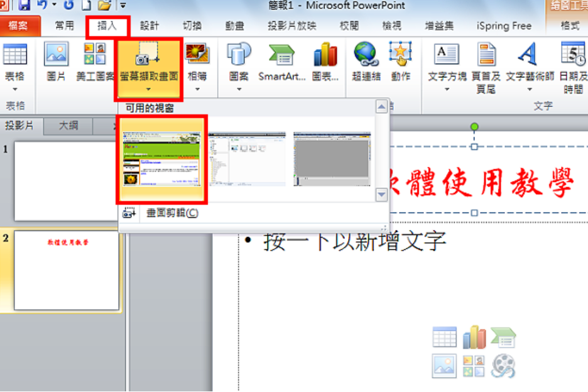Open 美工圖案 (Clip Art)
The image size is (588, 392).
[x=94, y=62]
